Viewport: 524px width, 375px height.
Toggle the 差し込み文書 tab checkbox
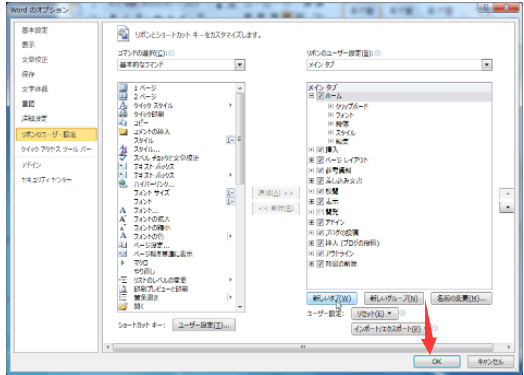coord(320,181)
